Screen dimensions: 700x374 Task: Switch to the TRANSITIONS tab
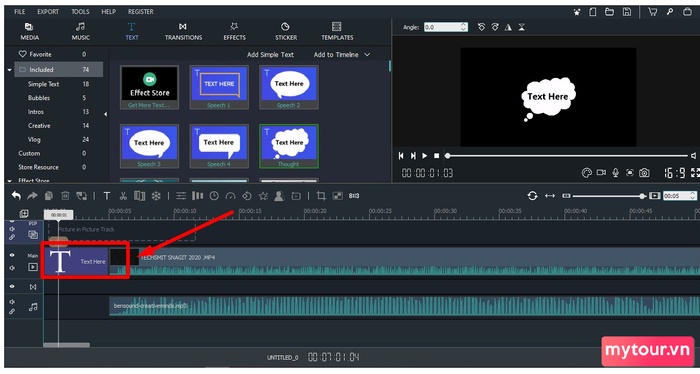pyautogui.click(x=183, y=32)
